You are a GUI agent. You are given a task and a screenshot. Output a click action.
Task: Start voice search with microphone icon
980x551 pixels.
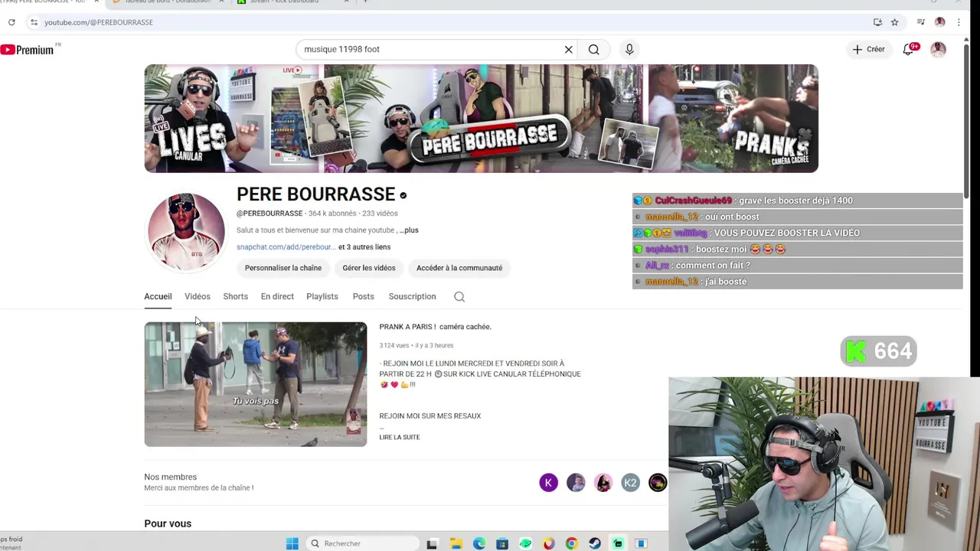629,49
